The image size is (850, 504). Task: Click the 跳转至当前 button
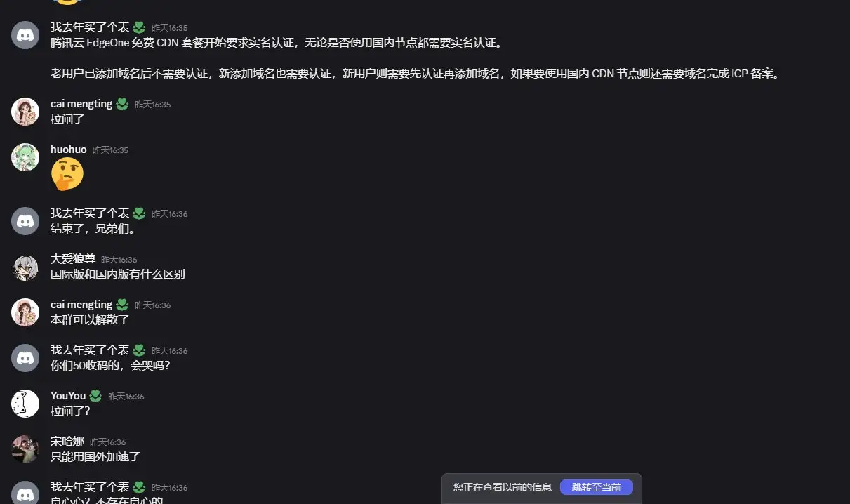point(596,487)
